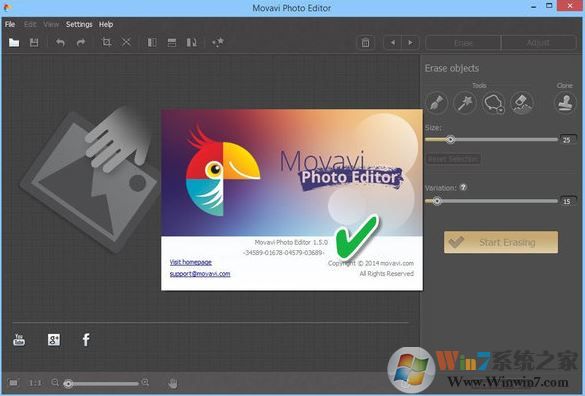Click the rotate and flip toolbar icon
This screenshot has height=396, width=585.
[x=192, y=43]
